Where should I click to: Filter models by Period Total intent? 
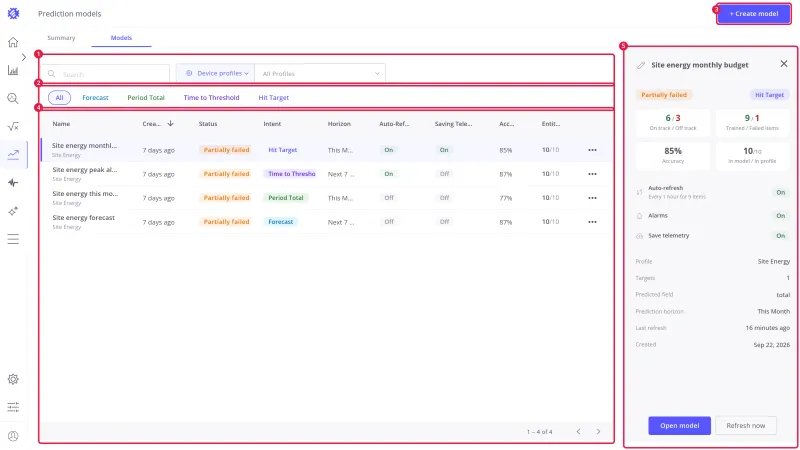[x=146, y=97]
